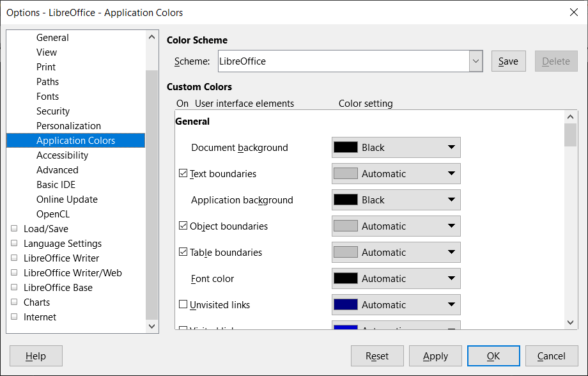Select Personalization in the options tree
The image size is (588, 376).
coord(68,126)
